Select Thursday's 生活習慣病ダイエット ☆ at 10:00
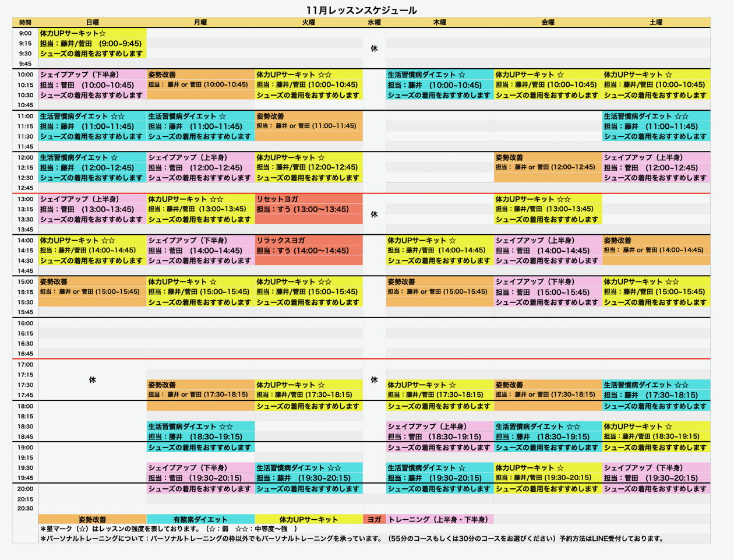Screen dimensions: 734x560 point(440,75)
